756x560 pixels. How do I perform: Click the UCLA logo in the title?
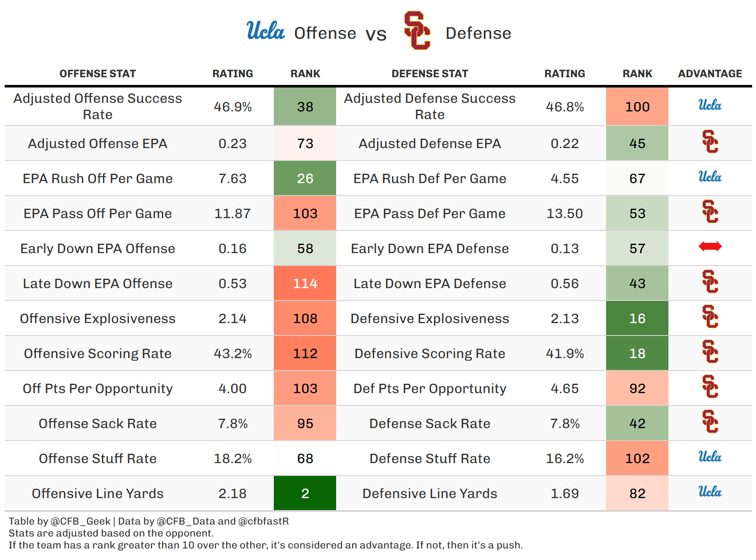point(265,31)
